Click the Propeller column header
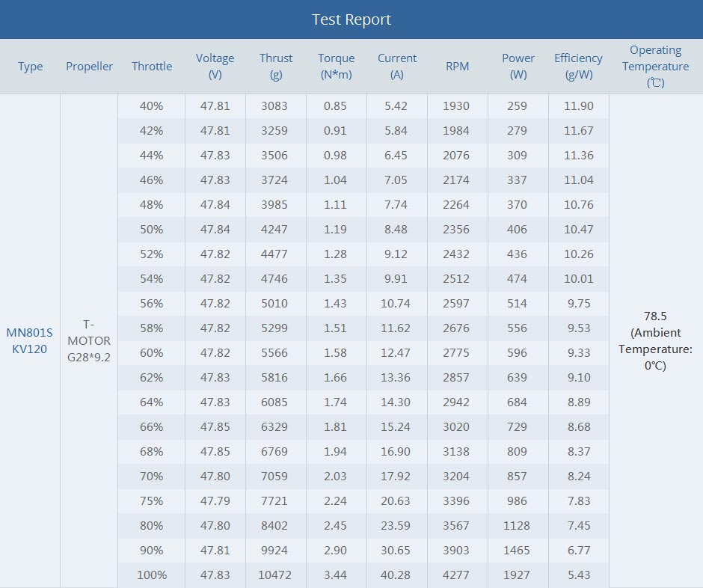The height and width of the screenshot is (588, 703). (89, 67)
